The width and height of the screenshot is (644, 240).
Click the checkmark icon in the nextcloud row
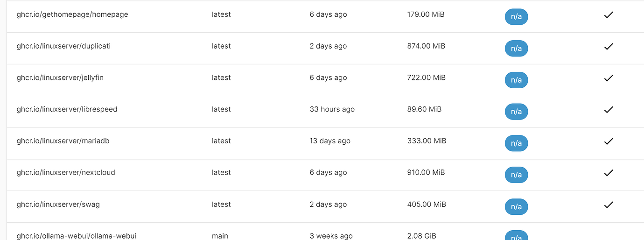[x=608, y=173]
